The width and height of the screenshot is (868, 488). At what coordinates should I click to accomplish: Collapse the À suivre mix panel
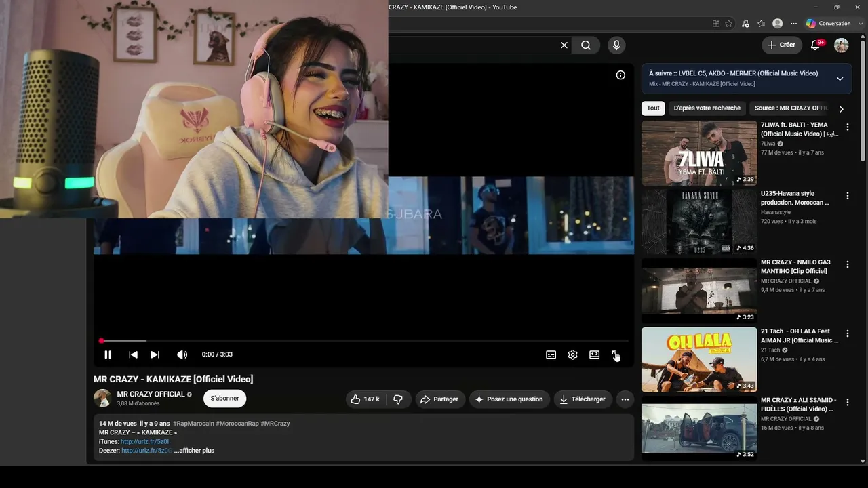840,79
